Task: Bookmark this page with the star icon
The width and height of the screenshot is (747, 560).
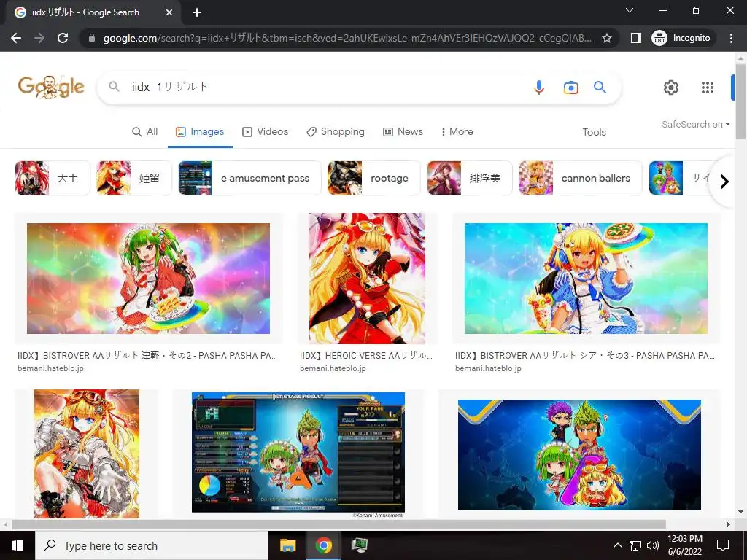Action: 606,38
